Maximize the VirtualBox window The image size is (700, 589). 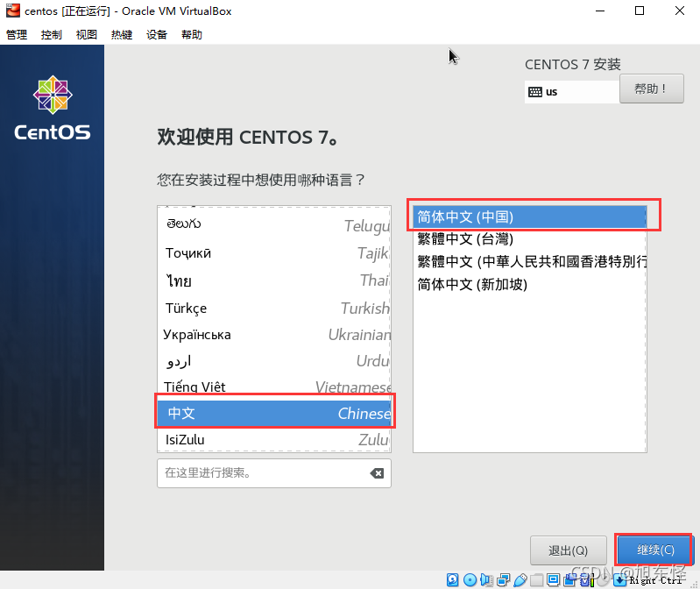click(640, 11)
